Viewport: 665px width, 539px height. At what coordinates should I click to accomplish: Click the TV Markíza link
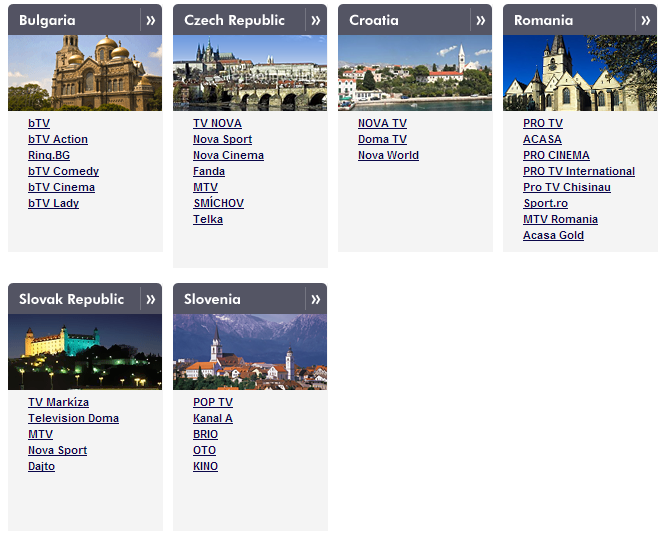[58, 402]
